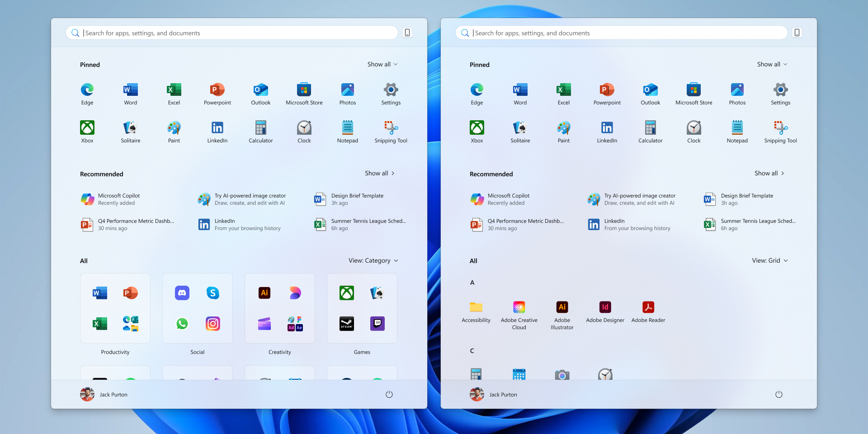Launch Photos from left Start menu pinned apps
This screenshot has height=434, width=868.
coord(348,94)
